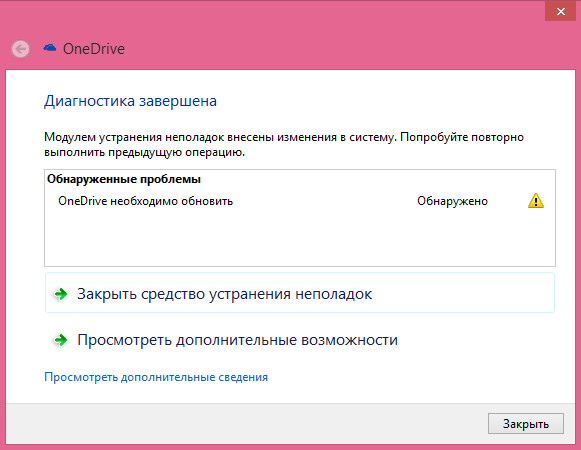Choose Просмотреть дополнительные возможности

pyautogui.click(x=300, y=340)
